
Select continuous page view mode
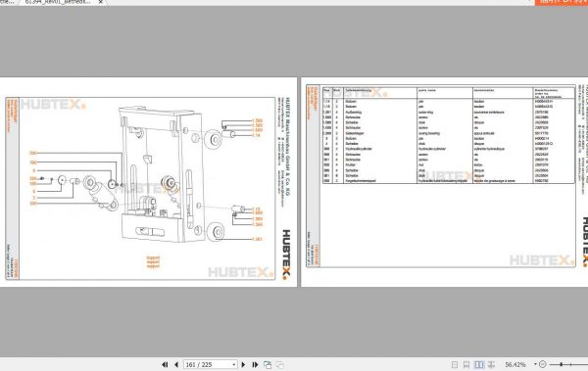466,364
